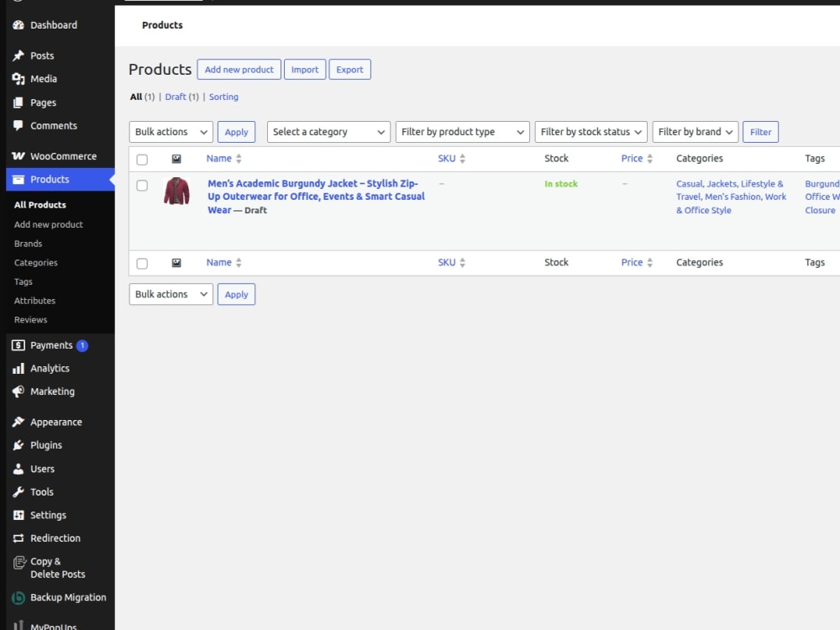Click the Settings sliders icon
This screenshot has height=630, width=840.
point(18,515)
